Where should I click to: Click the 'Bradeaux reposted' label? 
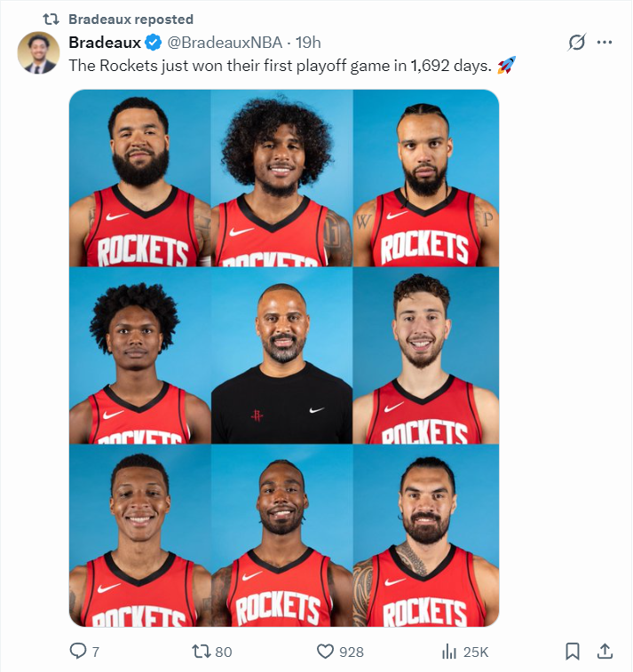coord(131,20)
